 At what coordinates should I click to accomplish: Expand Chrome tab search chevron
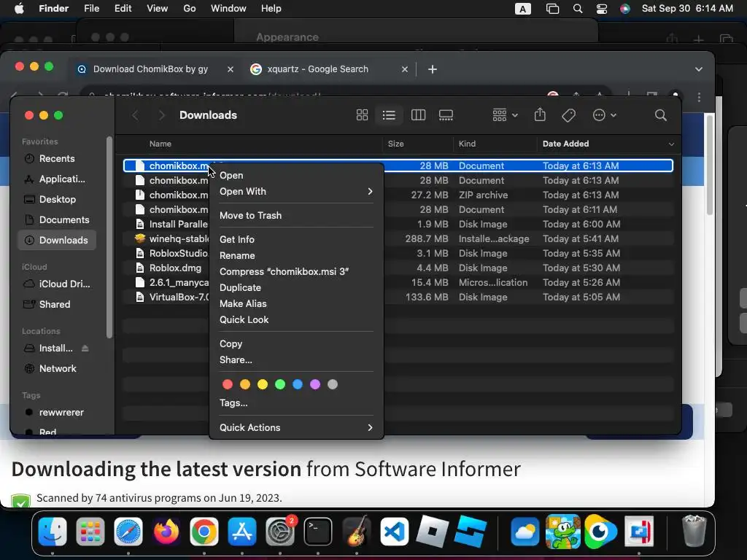click(x=698, y=69)
